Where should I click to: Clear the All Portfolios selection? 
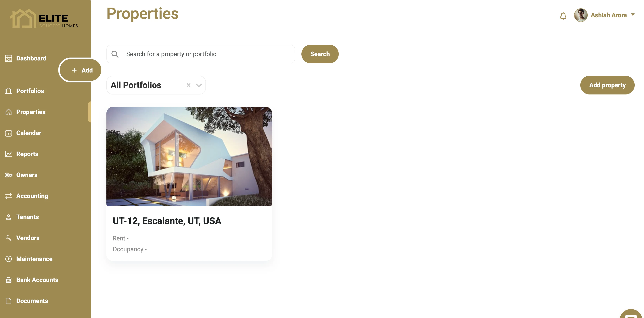[189, 85]
